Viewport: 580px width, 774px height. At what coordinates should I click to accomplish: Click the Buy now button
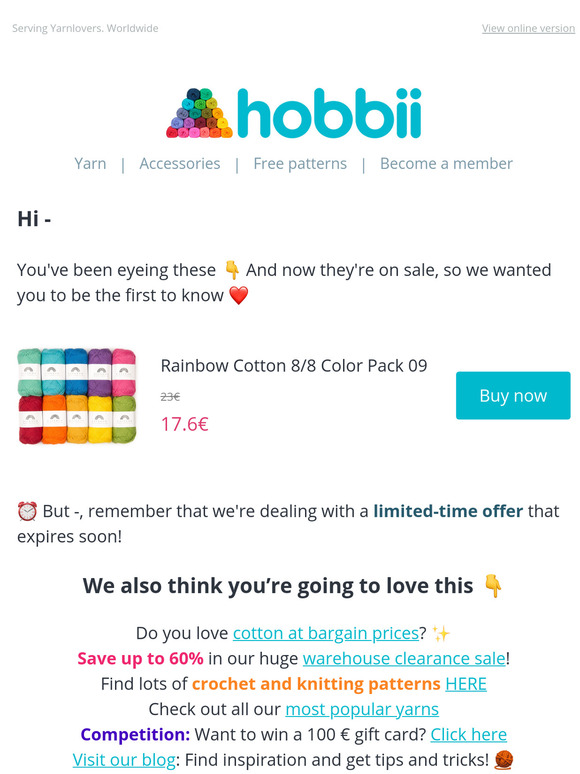point(513,395)
